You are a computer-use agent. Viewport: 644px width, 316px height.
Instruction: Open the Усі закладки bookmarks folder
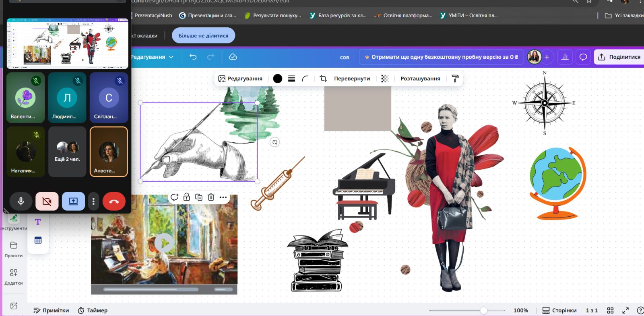click(624, 16)
